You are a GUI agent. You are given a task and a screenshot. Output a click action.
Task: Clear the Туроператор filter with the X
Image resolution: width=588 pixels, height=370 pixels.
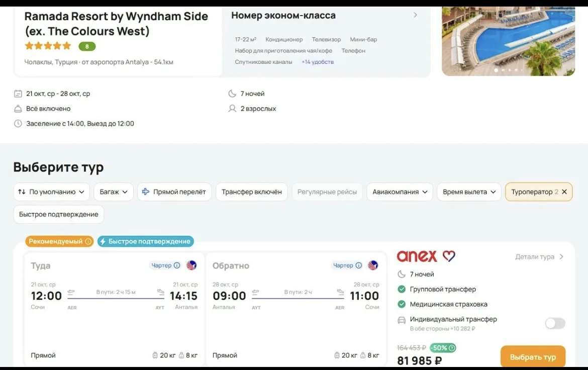tap(564, 192)
